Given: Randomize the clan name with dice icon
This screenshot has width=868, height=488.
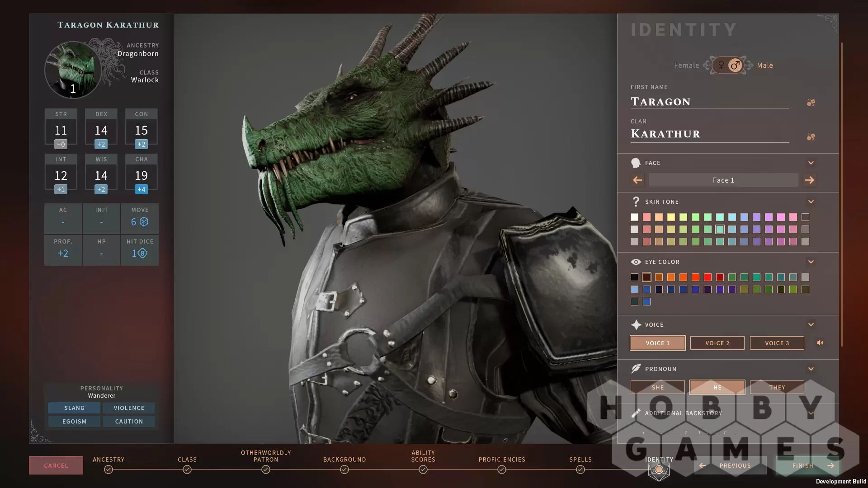Looking at the screenshot, I should click(x=811, y=137).
